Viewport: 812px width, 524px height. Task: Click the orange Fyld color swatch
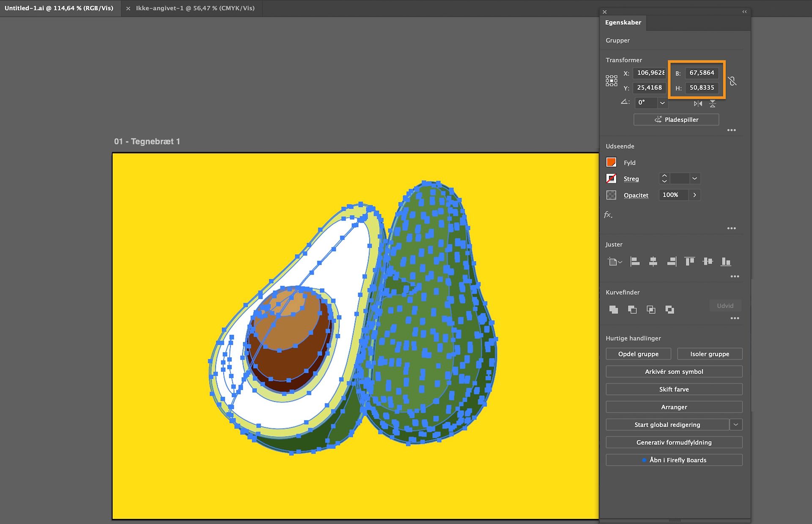tap(611, 162)
